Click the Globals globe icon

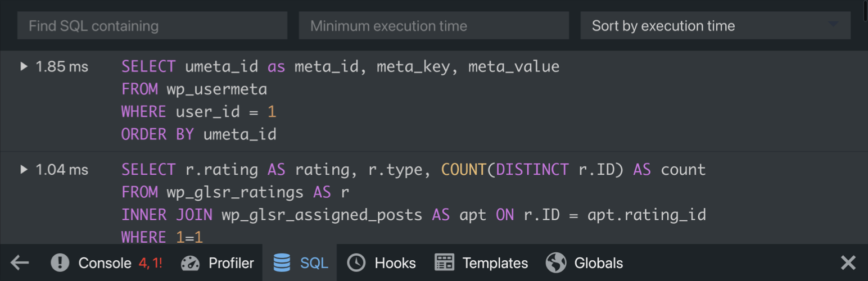[556, 262]
